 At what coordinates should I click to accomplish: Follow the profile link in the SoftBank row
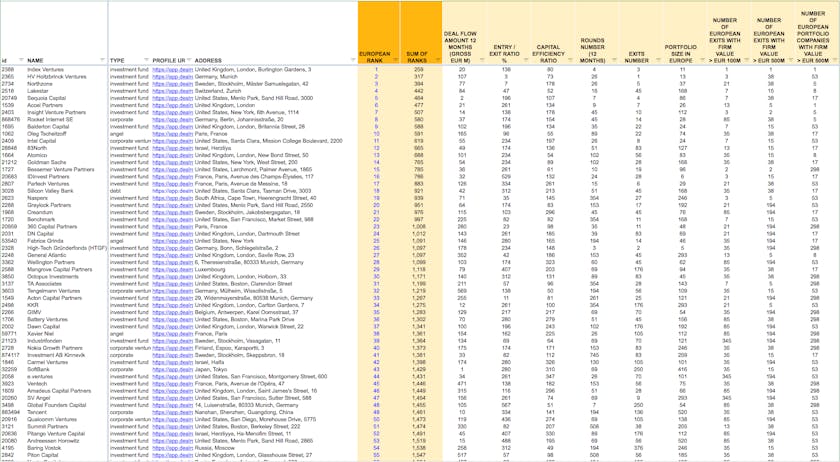tap(171, 367)
